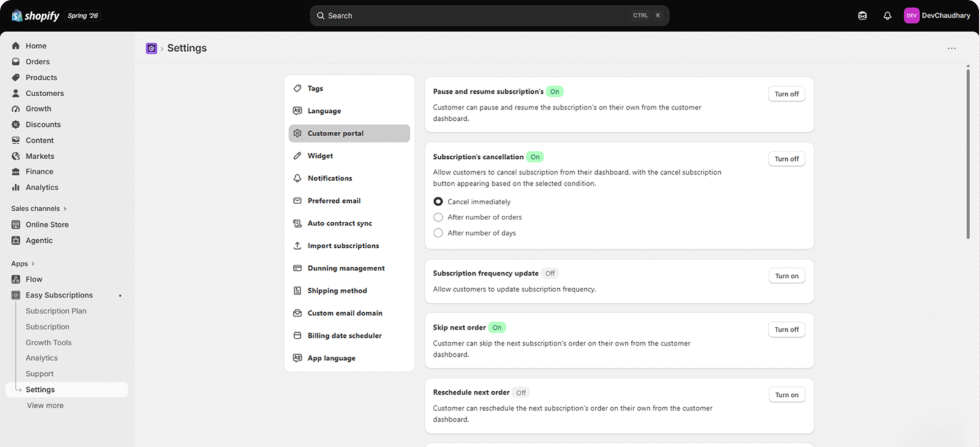Open the Notifications settings tab
980x447 pixels.
coord(349,178)
